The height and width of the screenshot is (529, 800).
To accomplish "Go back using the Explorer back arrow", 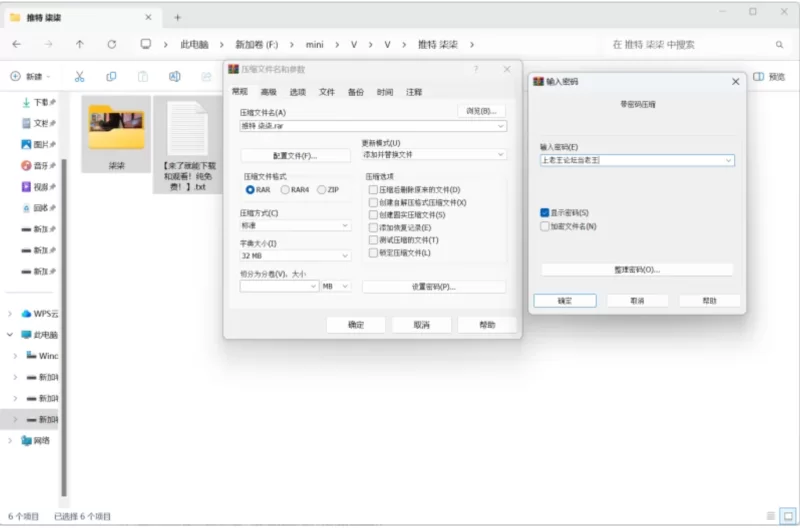I will [x=17, y=44].
